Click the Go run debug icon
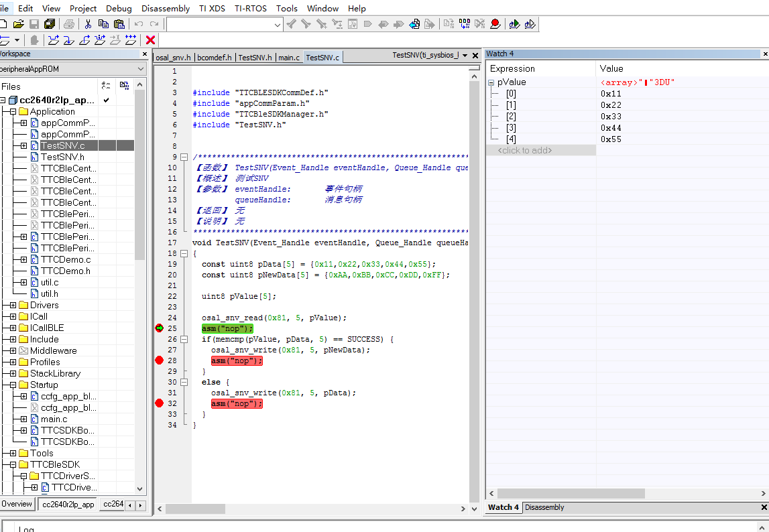This screenshot has width=769, height=532. pyautogui.click(x=131, y=40)
